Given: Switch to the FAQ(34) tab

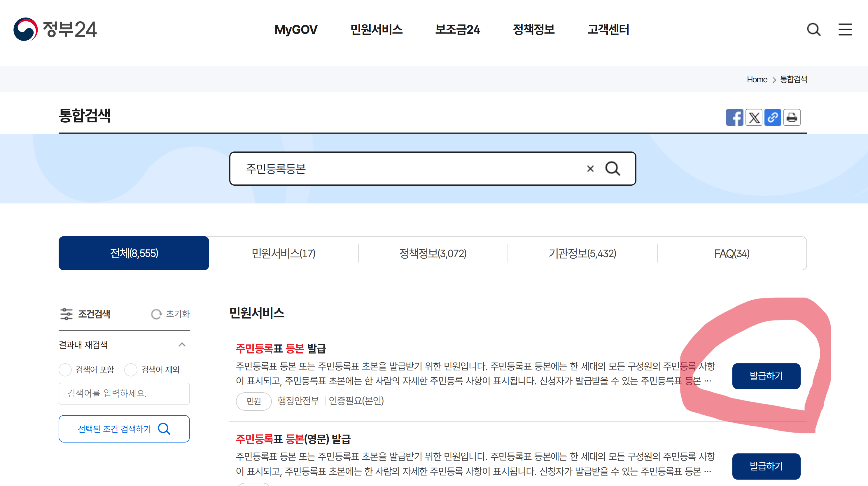Looking at the screenshot, I should pyautogui.click(x=731, y=253).
